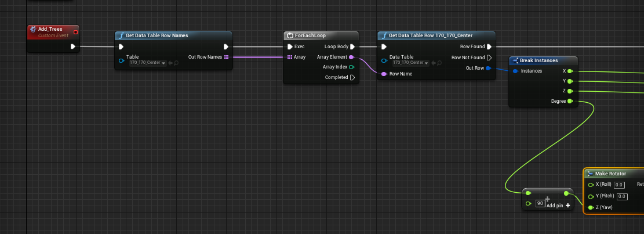Viewport: 644px width, 234px height.
Task: Click the ForEachLoop Array input pin
Action: [x=290, y=57]
